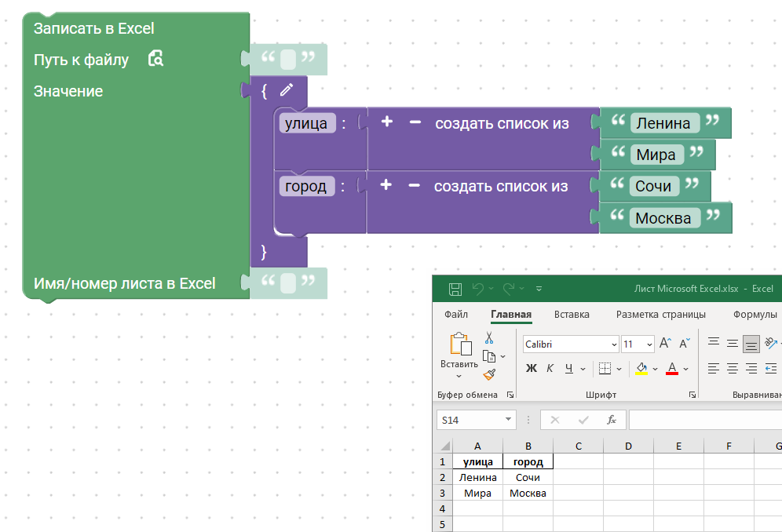Open the Буфер обмена dialog launcher

pyautogui.click(x=510, y=395)
